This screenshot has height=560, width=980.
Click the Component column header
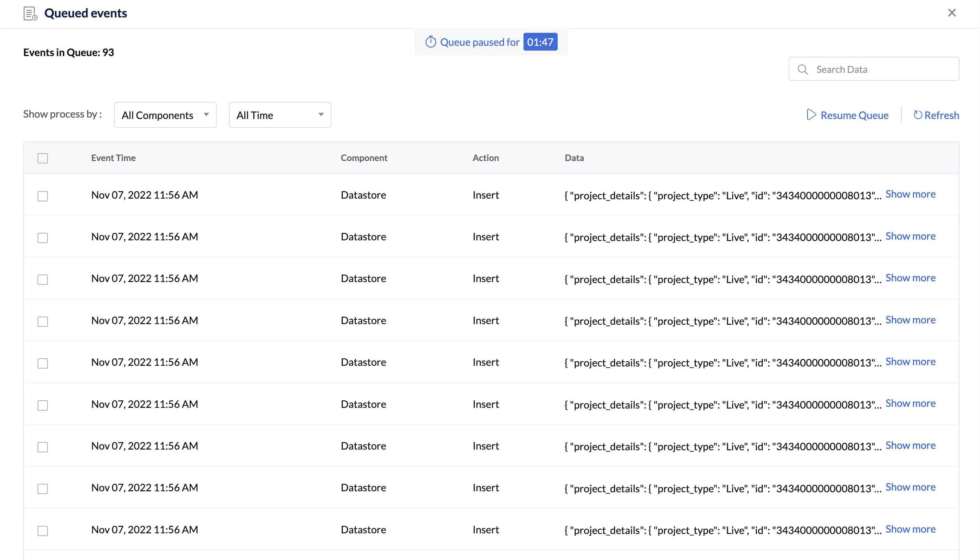click(x=364, y=158)
